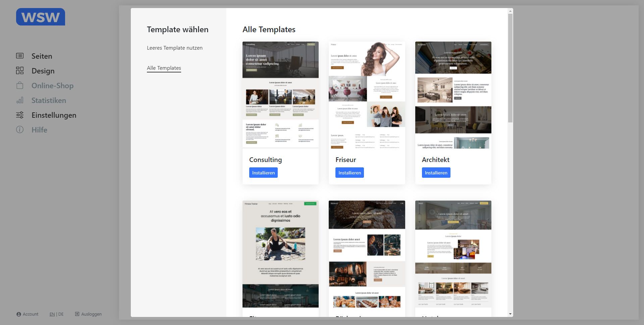Install the Friseur template
644x325 pixels.
point(350,173)
